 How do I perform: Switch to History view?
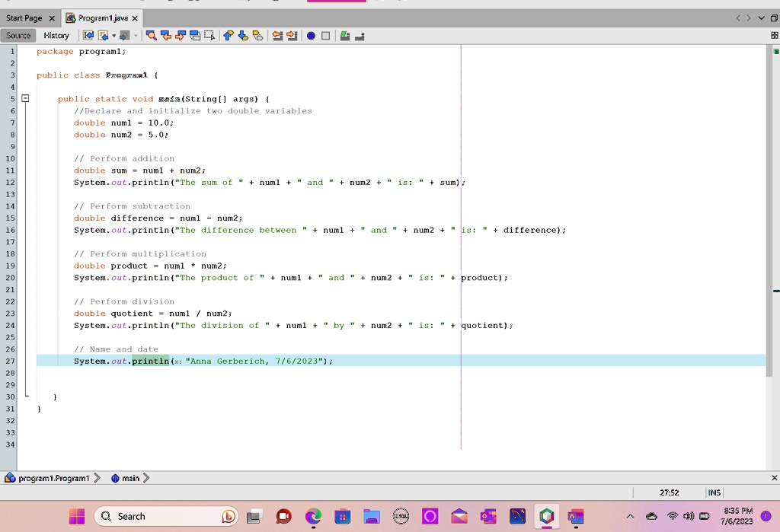coord(56,35)
